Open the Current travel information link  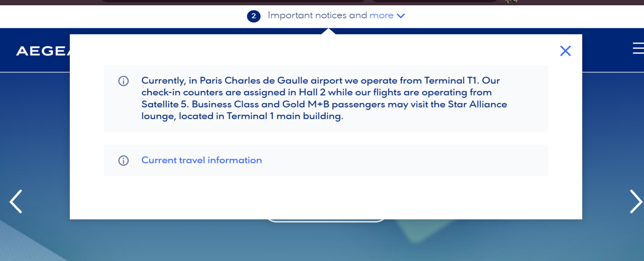pyautogui.click(x=201, y=160)
